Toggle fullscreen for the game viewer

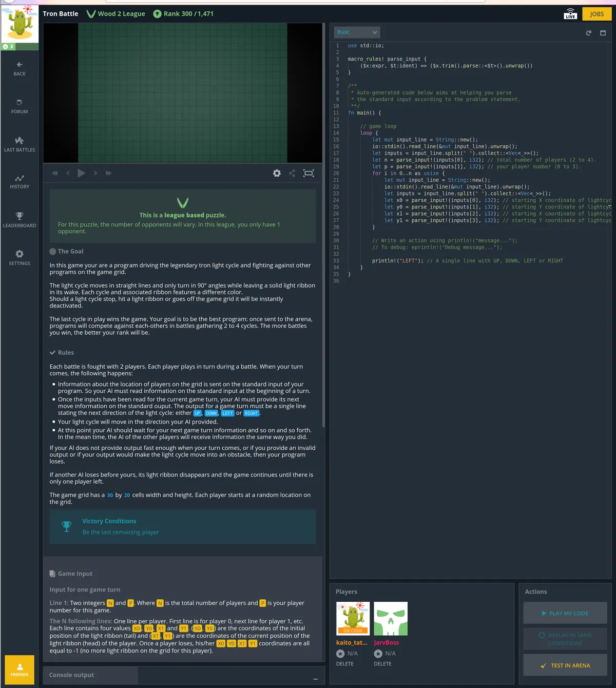309,174
